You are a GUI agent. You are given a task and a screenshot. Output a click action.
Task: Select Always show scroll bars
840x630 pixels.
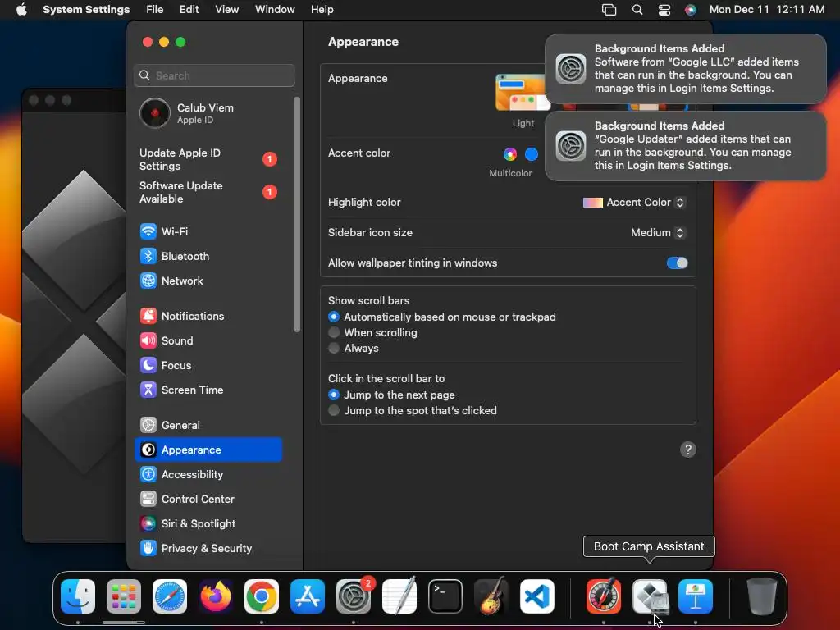pos(334,348)
